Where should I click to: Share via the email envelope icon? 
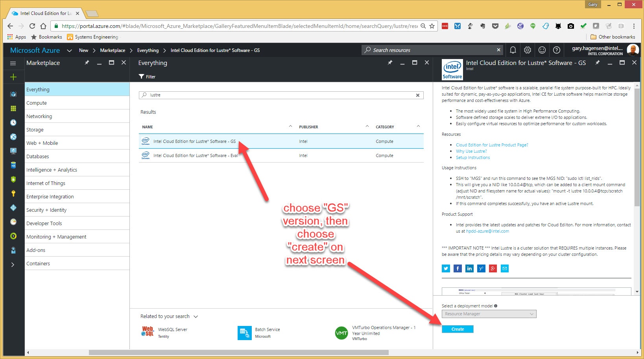pos(505,268)
